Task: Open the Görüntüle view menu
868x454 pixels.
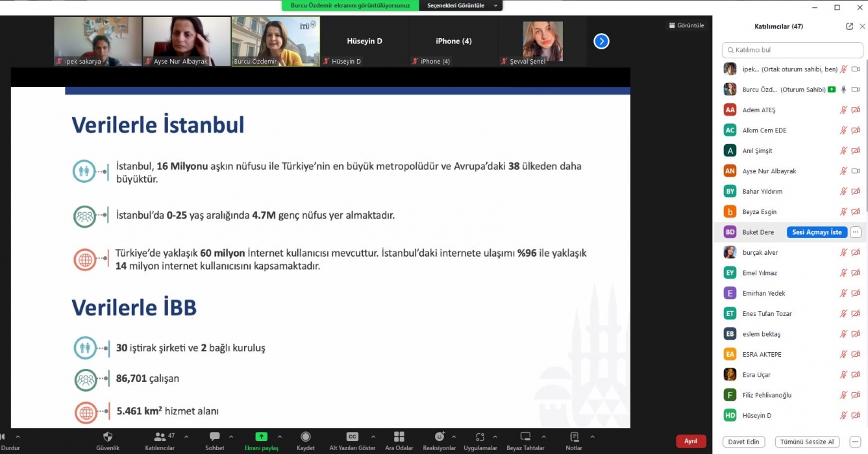Action: pyautogui.click(x=686, y=25)
